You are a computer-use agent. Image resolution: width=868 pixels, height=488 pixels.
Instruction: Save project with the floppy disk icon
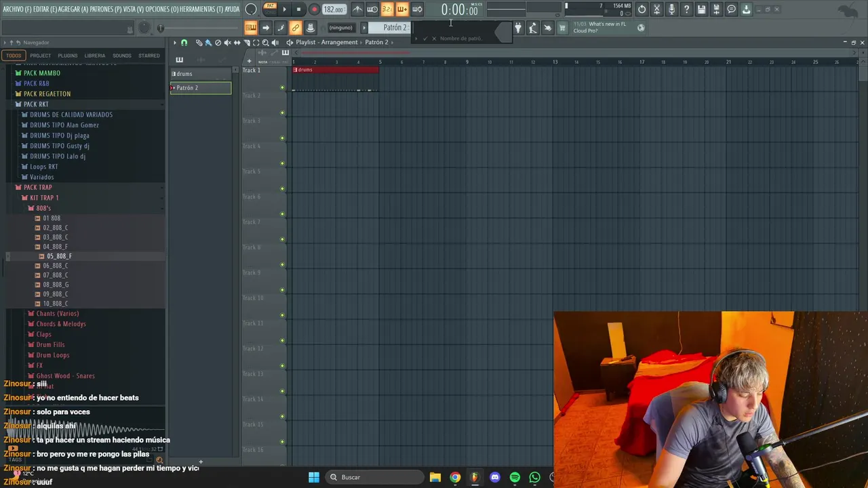coord(701,9)
